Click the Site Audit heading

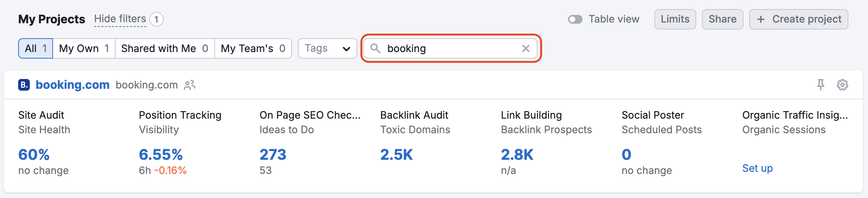41,115
